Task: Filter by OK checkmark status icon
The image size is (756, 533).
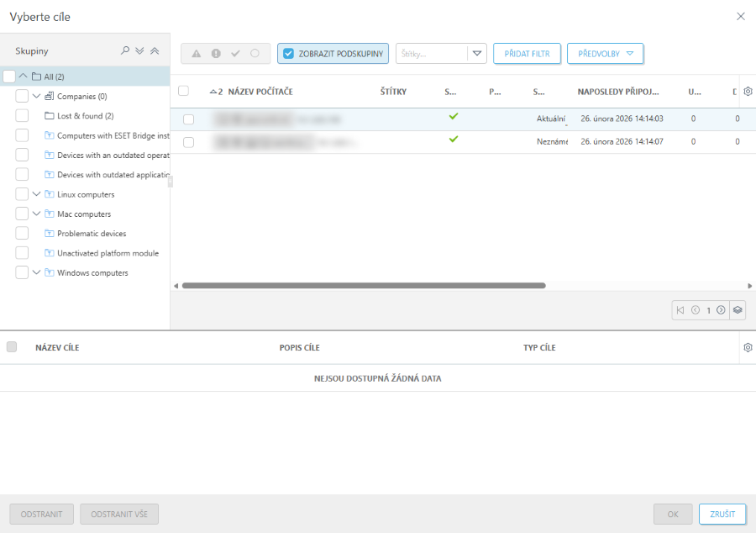Action: [235, 54]
